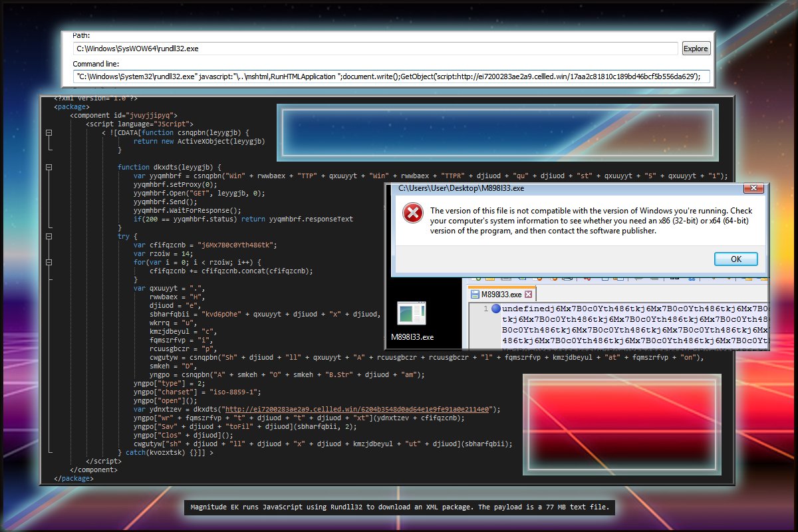Click the 'smkeh = "D",' code line

coord(173,366)
